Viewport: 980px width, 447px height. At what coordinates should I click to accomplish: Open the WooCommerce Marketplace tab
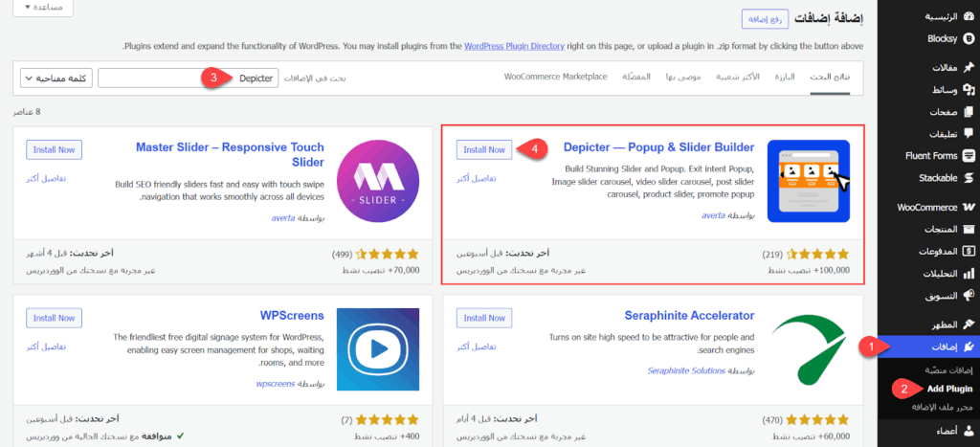tap(556, 77)
